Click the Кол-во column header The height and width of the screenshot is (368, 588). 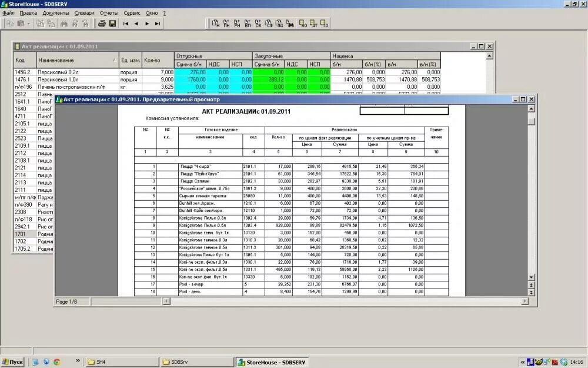[x=158, y=60]
